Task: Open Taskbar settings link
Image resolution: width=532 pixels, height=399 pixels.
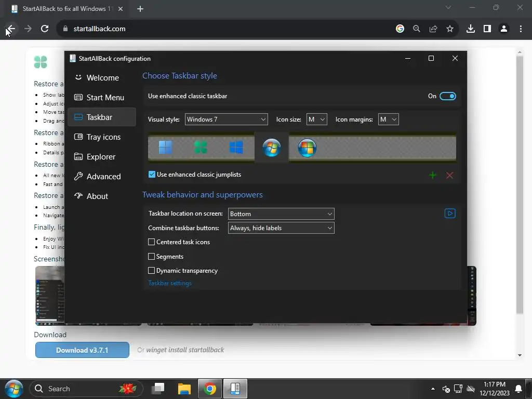Action: tap(170, 283)
